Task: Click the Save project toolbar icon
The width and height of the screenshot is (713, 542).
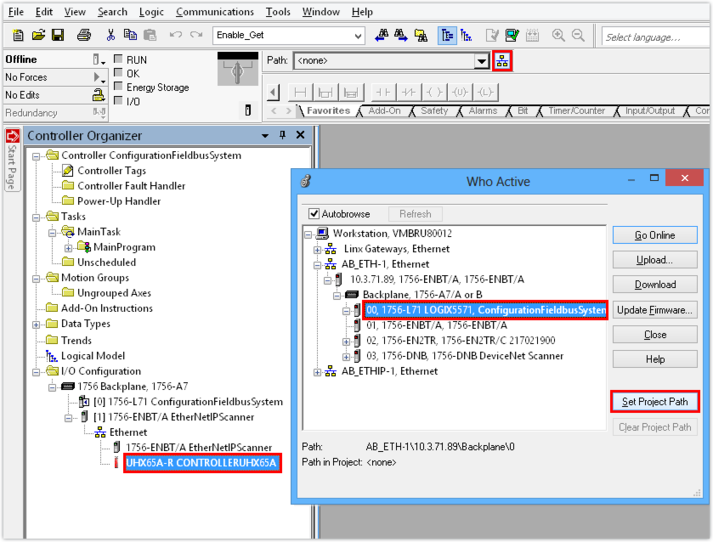Action: point(58,36)
